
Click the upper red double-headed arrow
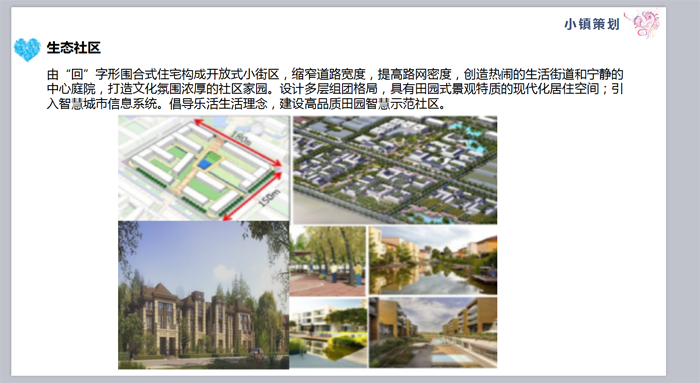238,142
